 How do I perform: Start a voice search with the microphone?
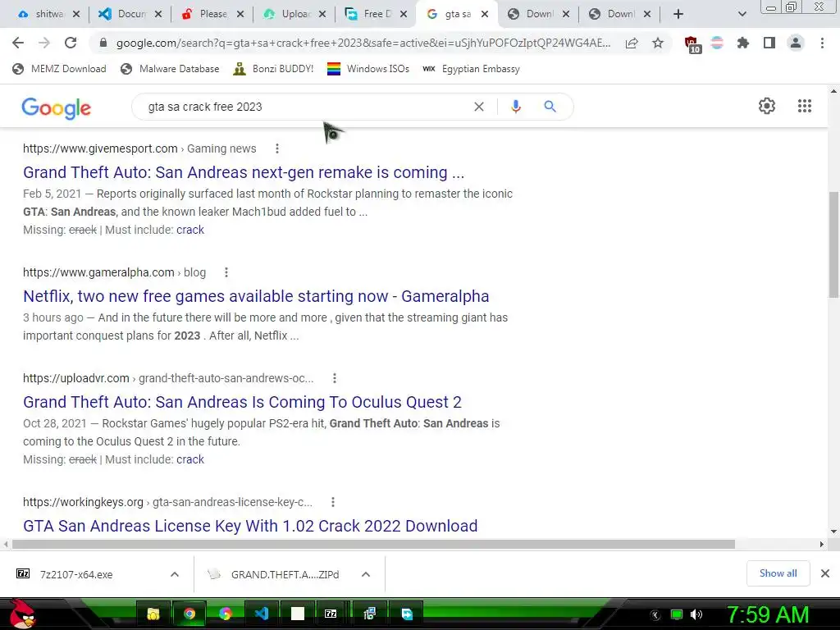click(x=516, y=107)
